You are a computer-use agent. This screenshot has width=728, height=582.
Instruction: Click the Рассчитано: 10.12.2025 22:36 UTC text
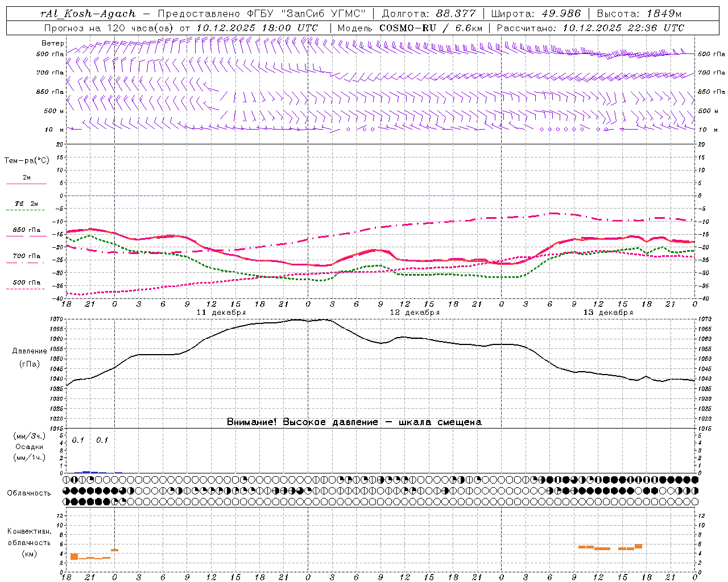point(590,28)
